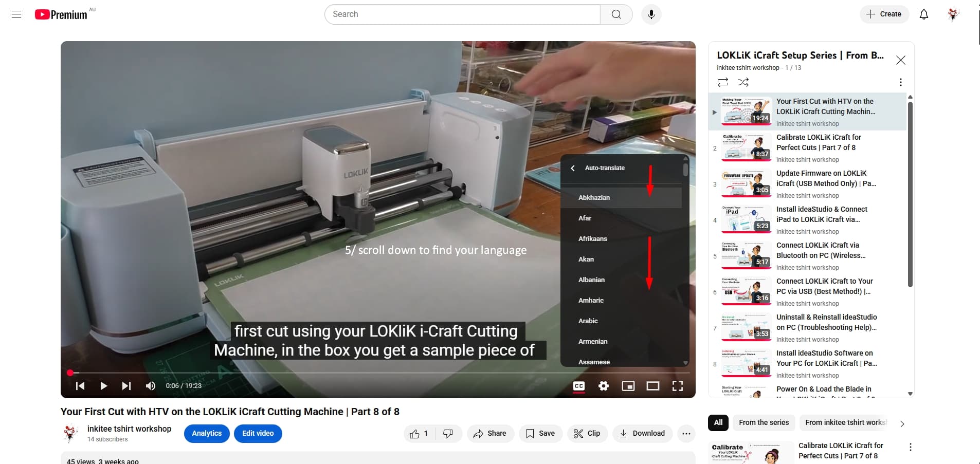The height and width of the screenshot is (464, 980).
Task: Like the video
Action: point(420,434)
